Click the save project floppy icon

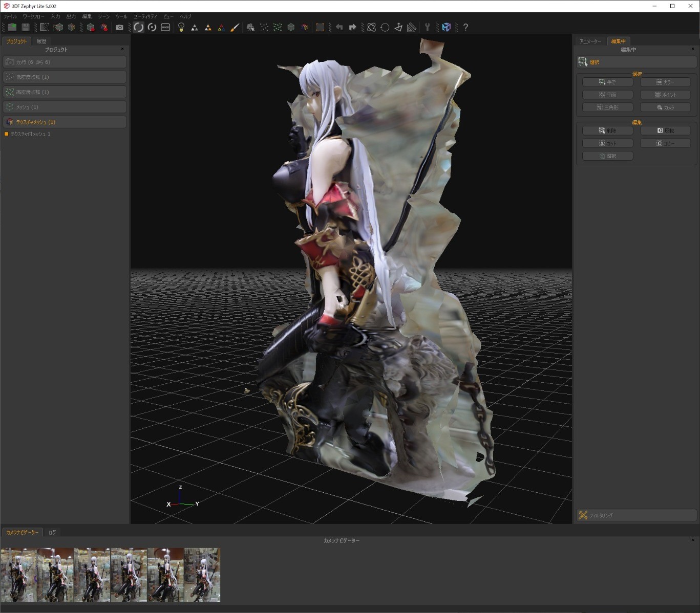[x=26, y=27]
